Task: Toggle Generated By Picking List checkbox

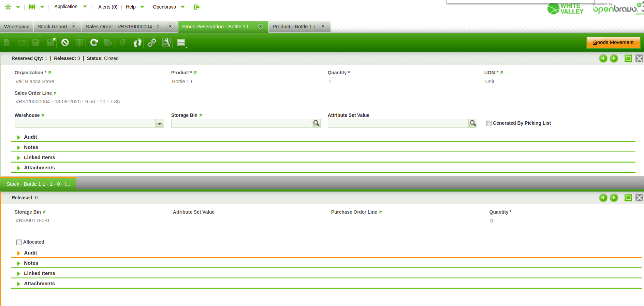Action: coord(489,123)
